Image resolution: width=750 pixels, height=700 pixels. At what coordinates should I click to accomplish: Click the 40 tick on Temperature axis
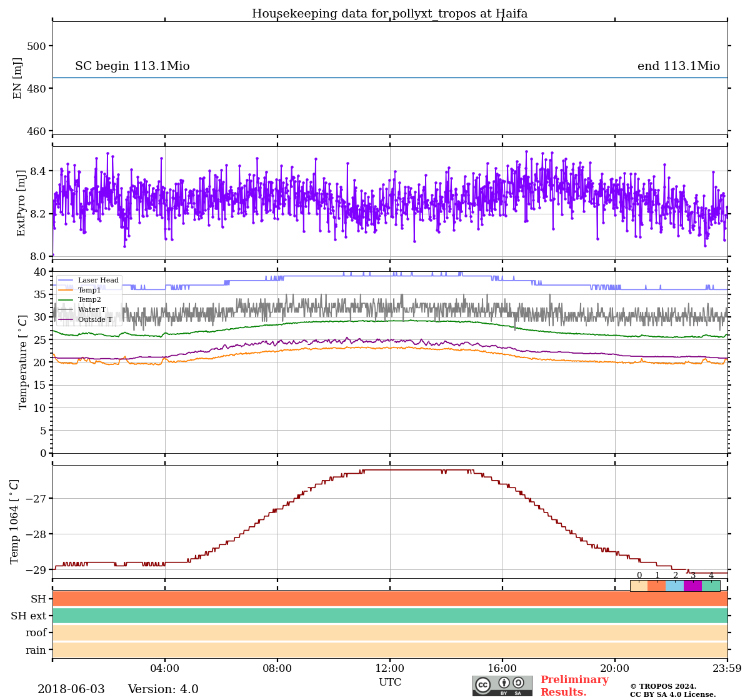pyautogui.click(x=40, y=272)
